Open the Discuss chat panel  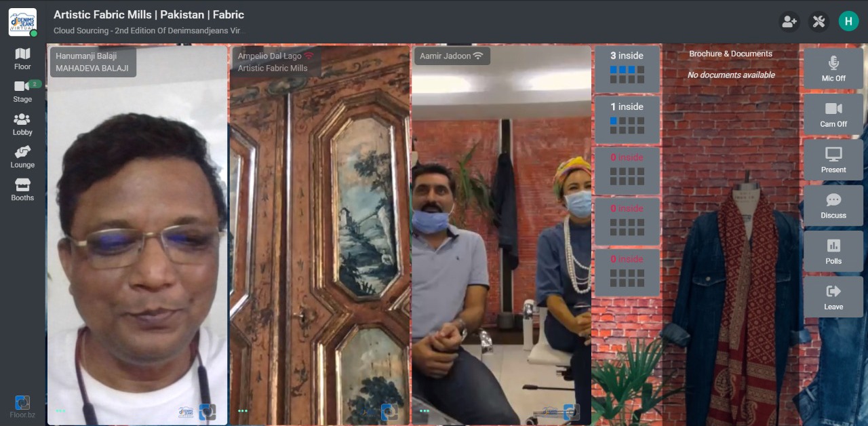pyautogui.click(x=833, y=206)
